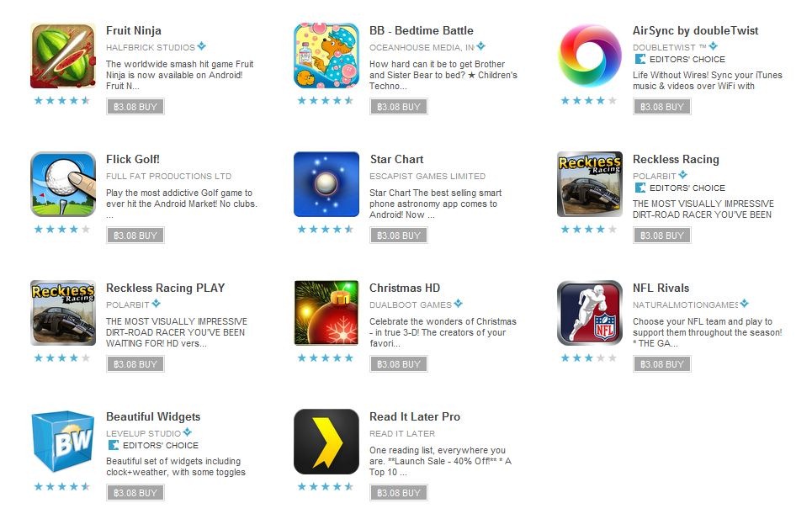Click the Editors' Choice badge under DOUBLETWIST
Viewport: 812px width, 519px height.
(680, 59)
